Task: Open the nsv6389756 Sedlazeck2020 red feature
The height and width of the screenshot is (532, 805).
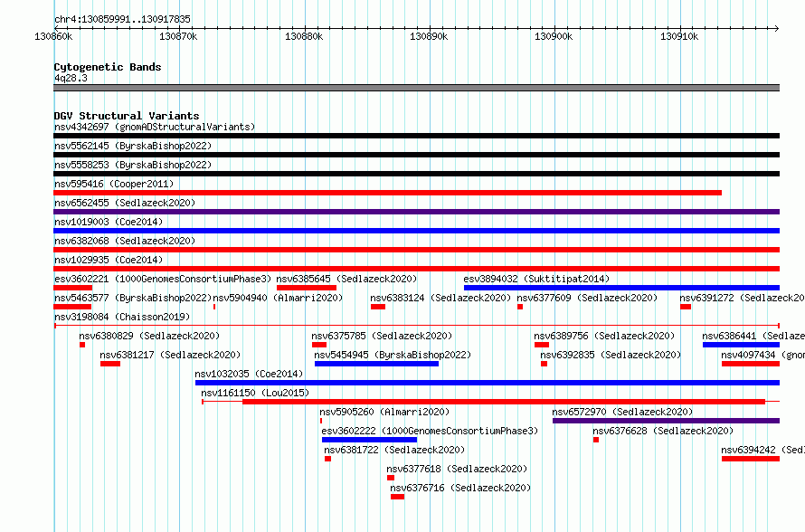Action: coord(542,345)
